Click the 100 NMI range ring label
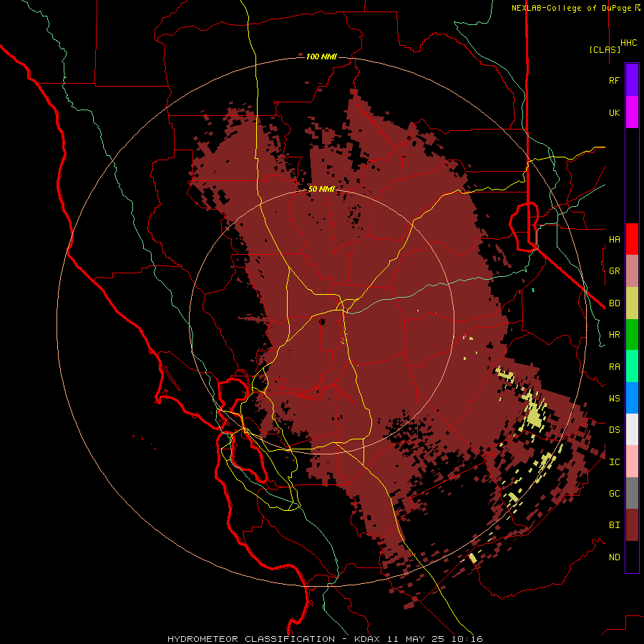The height and width of the screenshot is (644, 644). point(321,57)
